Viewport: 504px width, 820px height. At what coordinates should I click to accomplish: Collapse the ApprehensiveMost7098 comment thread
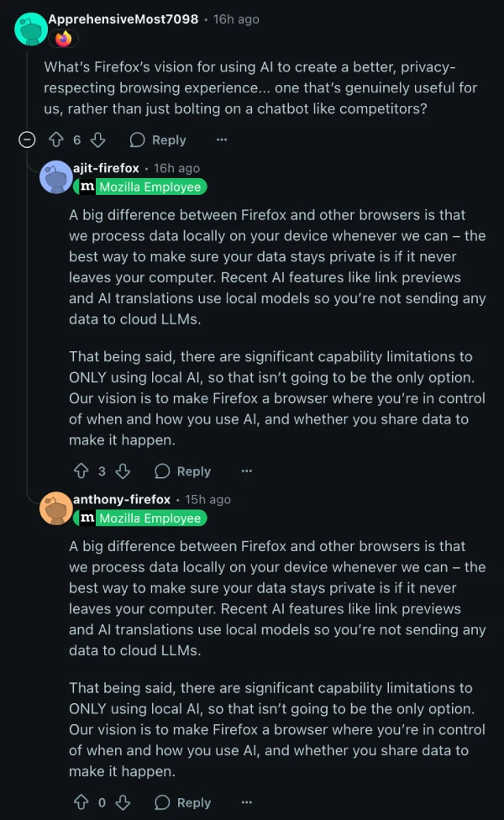[28, 140]
